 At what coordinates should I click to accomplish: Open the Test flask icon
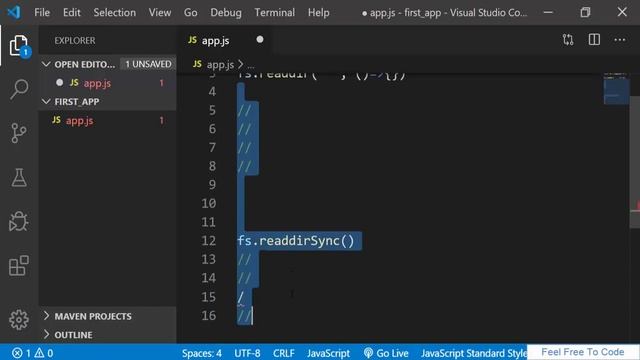19,178
